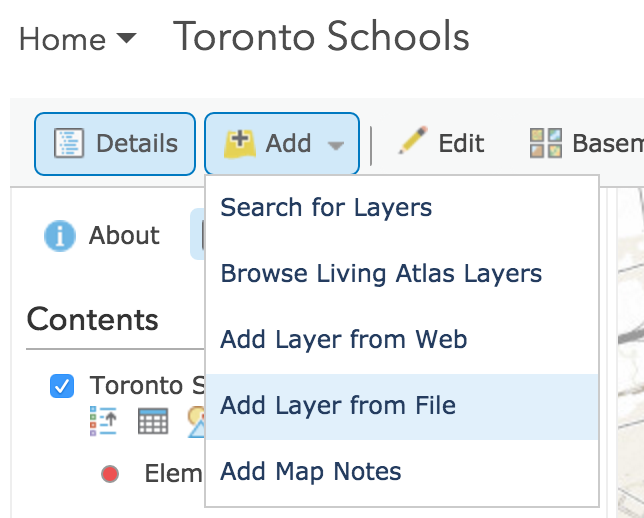This screenshot has width=644, height=518.
Task: Click the Details list icon
Action: click(69, 143)
